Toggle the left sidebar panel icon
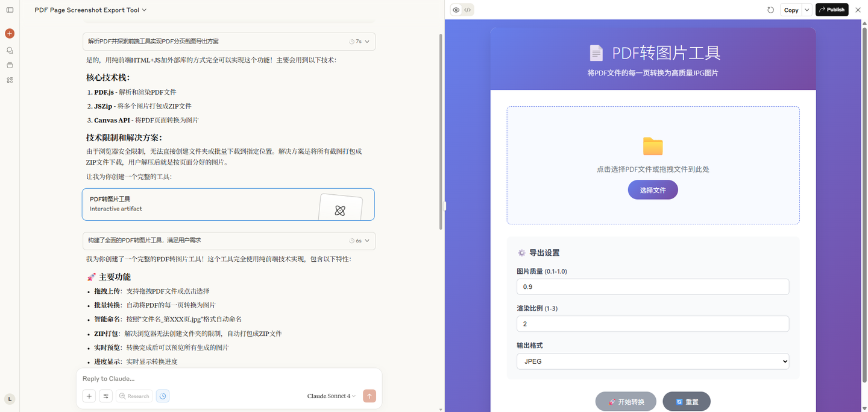This screenshot has width=868, height=412. click(10, 10)
